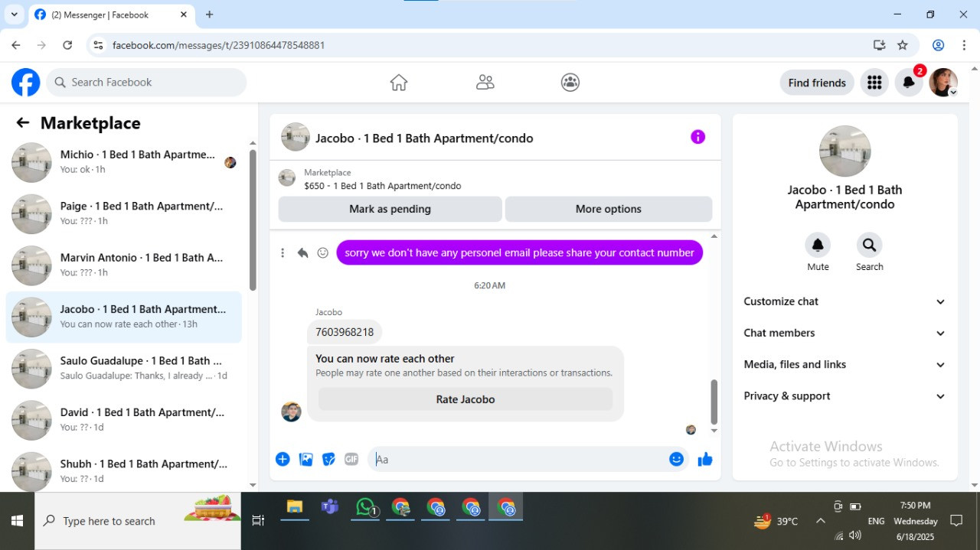This screenshot has width=980, height=550.
Task: Install app icon in address bar
Action: (879, 45)
